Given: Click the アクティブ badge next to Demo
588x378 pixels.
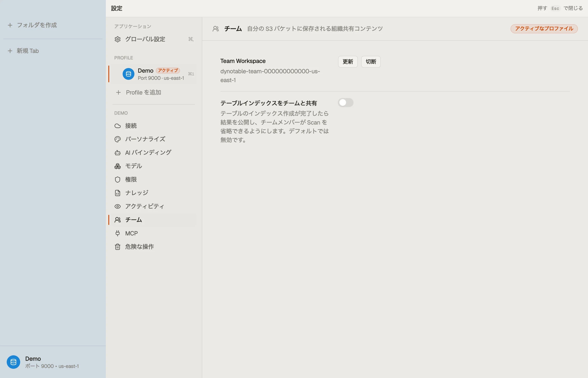Looking at the screenshot, I should click(168, 70).
